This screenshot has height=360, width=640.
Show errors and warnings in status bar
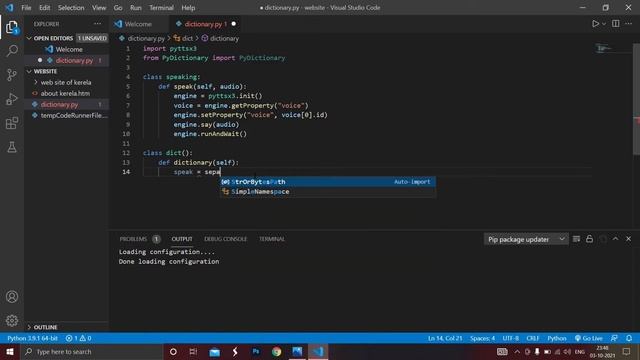click(78, 338)
